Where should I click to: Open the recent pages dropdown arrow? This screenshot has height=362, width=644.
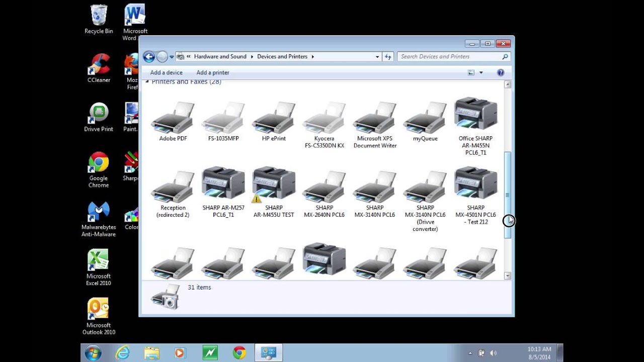172,57
